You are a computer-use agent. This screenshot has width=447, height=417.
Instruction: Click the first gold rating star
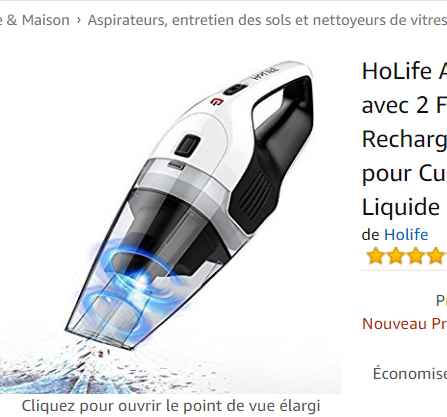[375, 256]
